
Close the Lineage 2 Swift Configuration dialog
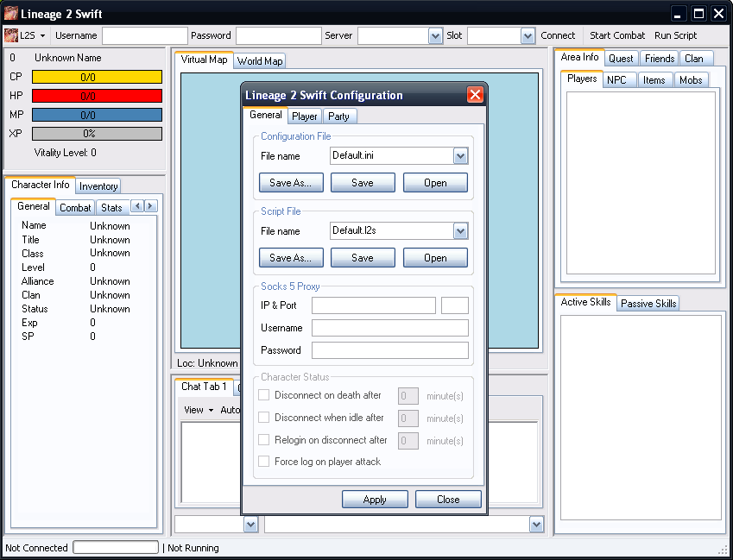click(x=475, y=95)
